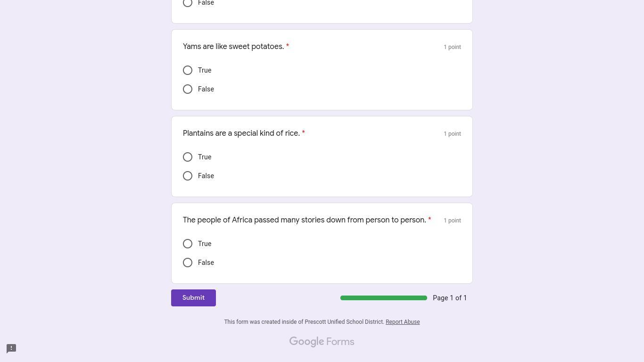
Task: Click the Africa stories question title
Action: pos(304,220)
